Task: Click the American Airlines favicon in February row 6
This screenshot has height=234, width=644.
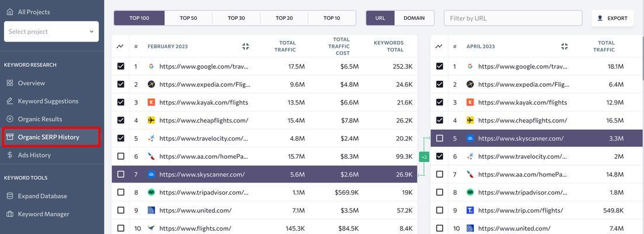Action: [151, 156]
